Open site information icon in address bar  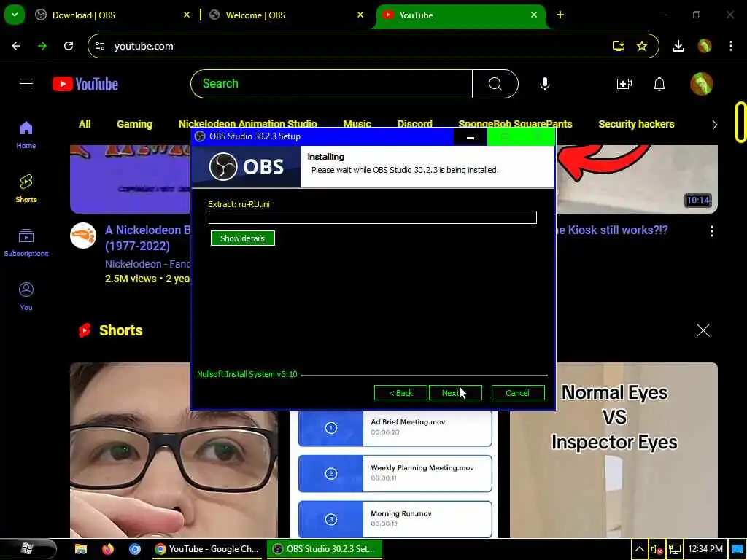[100, 46]
